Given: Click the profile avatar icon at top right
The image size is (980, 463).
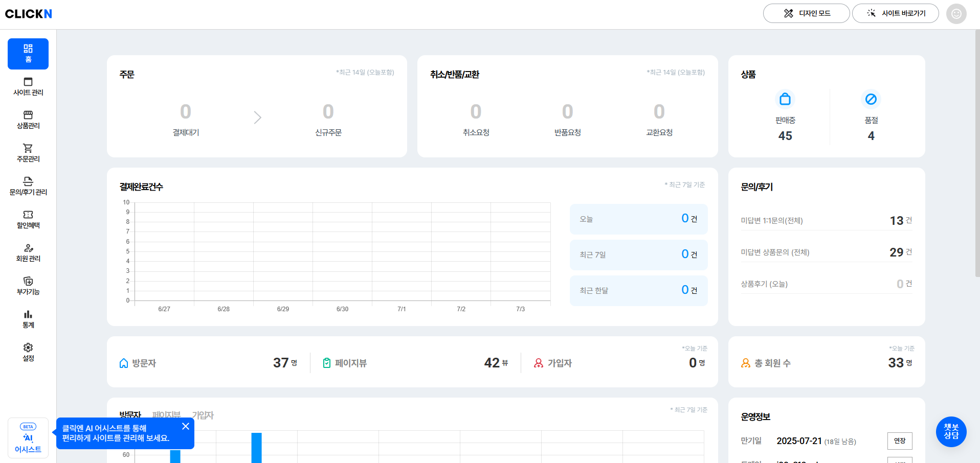Looking at the screenshot, I should pos(956,14).
